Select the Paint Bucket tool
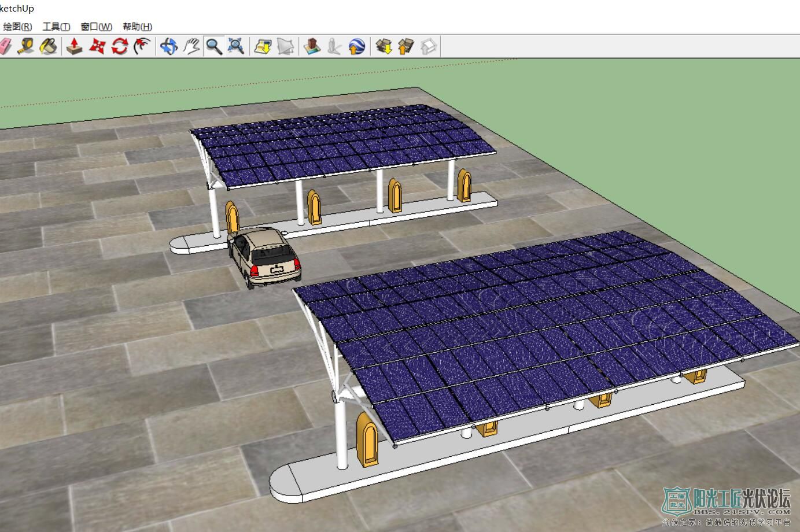This screenshot has width=800, height=532. point(49,46)
